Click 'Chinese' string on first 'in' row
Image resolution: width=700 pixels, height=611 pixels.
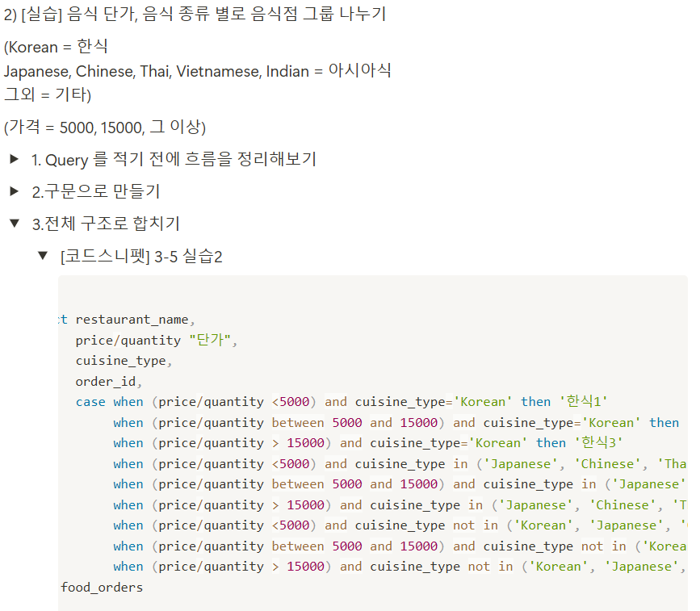click(607, 464)
